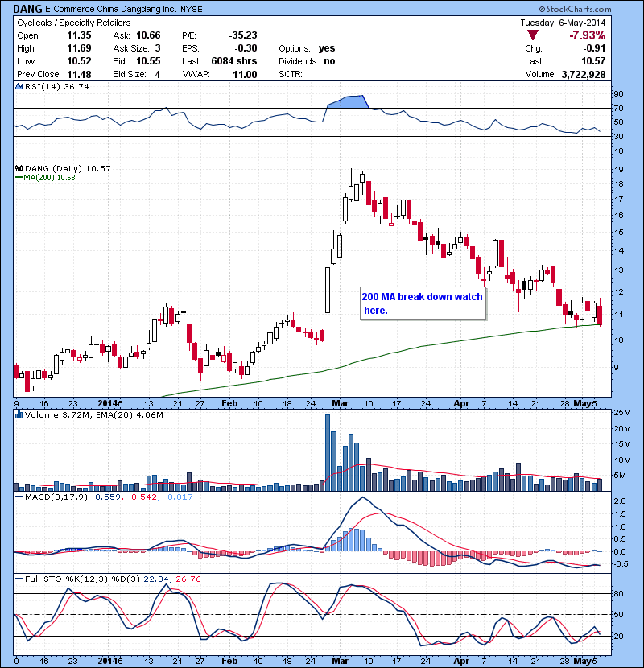Click the NYSE exchange label
The width and height of the screenshot is (644, 668).
tap(192, 10)
